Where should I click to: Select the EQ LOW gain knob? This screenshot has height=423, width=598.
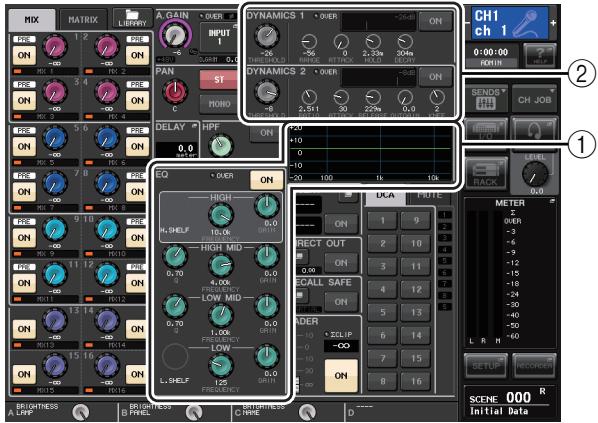pos(267,357)
